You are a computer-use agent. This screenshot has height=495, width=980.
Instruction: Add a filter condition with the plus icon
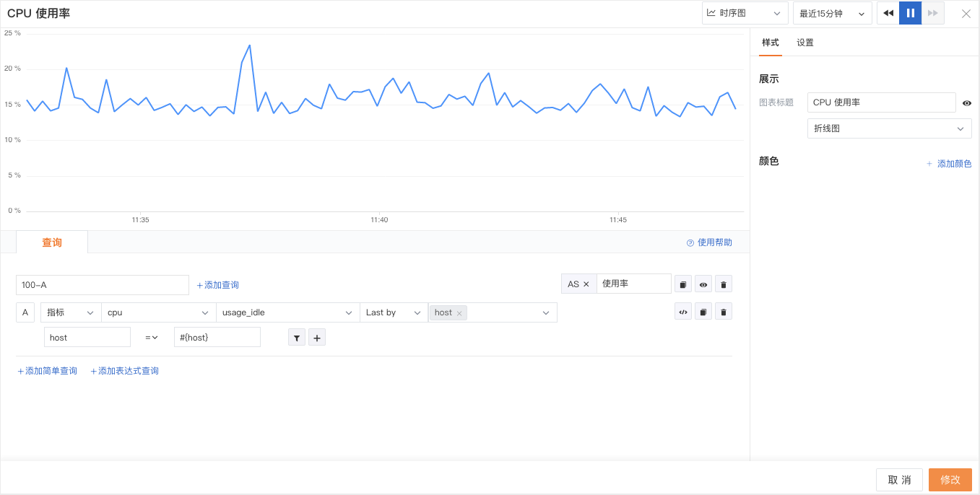[x=317, y=338]
